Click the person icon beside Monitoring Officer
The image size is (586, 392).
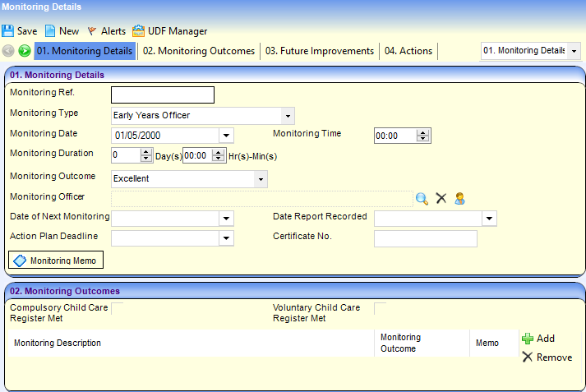(459, 198)
